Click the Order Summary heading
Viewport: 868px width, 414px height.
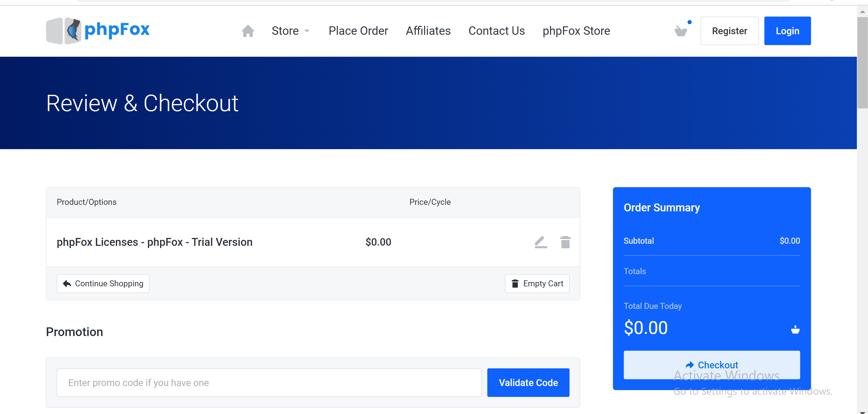click(x=662, y=208)
